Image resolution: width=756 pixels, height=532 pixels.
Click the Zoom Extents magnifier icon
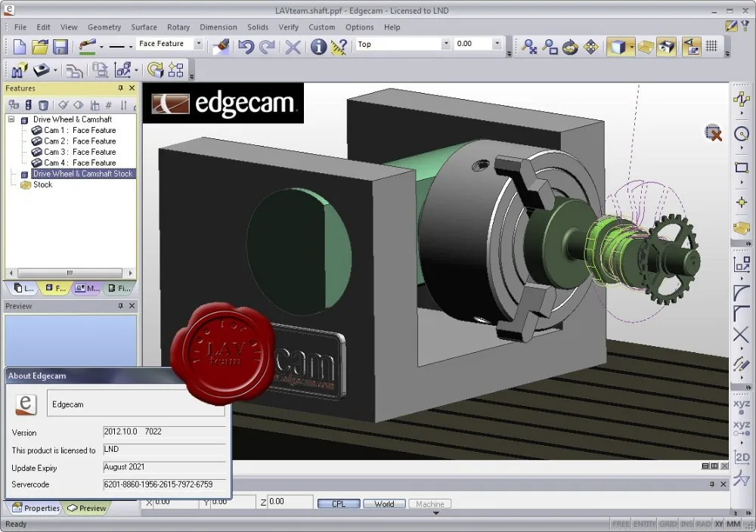[x=529, y=47]
